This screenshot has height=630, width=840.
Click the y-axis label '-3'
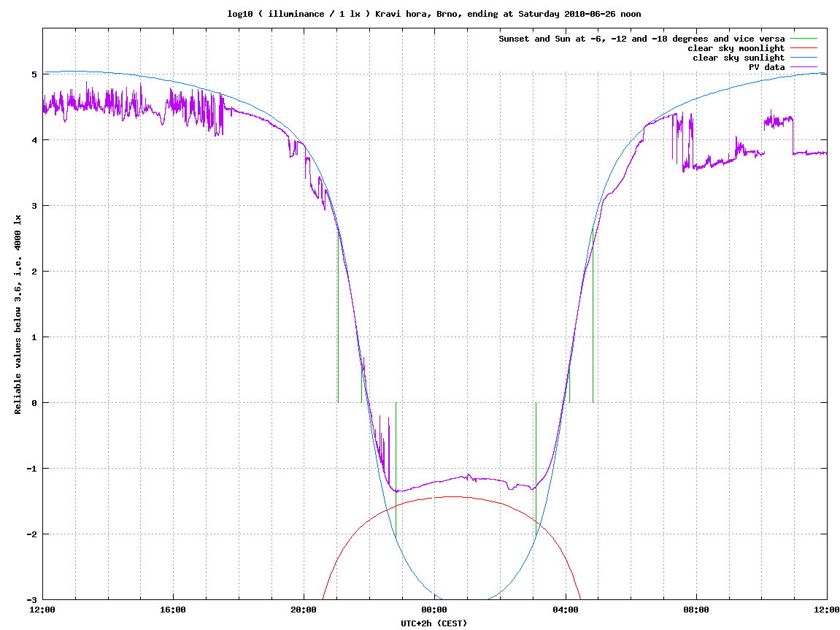point(32,600)
